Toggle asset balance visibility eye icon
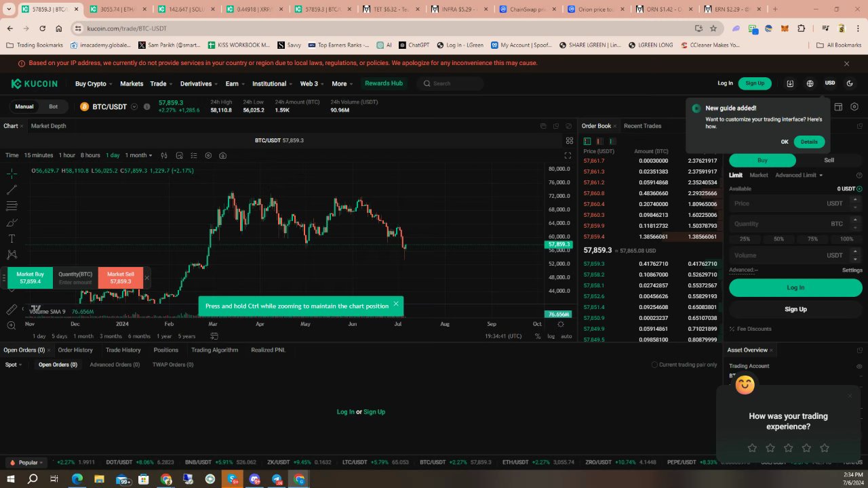Image resolution: width=868 pixels, height=488 pixels. (859, 366)
